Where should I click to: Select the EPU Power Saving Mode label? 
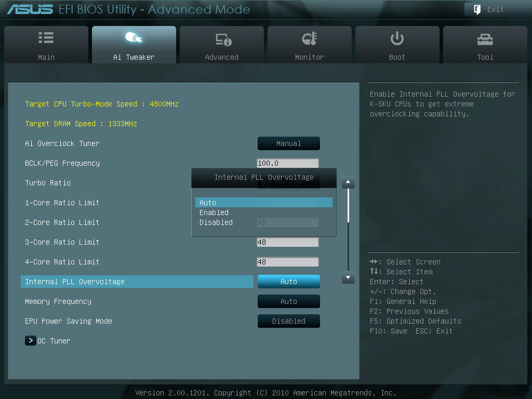[69, 321]
